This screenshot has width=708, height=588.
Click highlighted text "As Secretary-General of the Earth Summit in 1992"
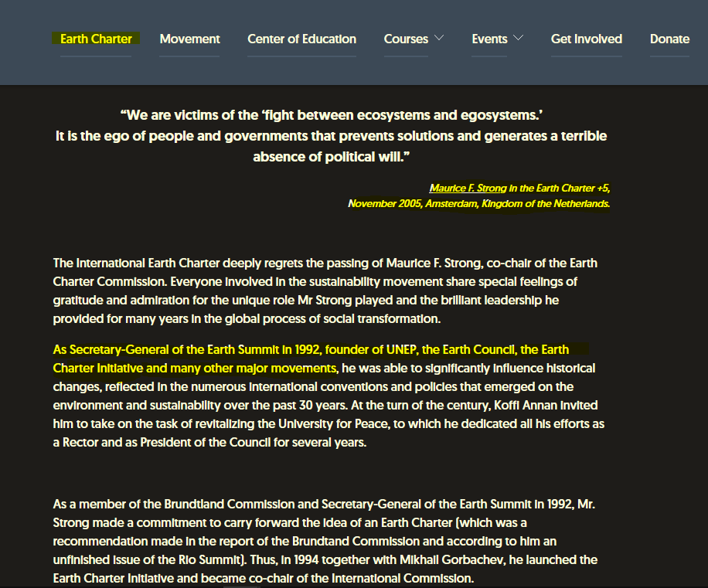[186, 350]
